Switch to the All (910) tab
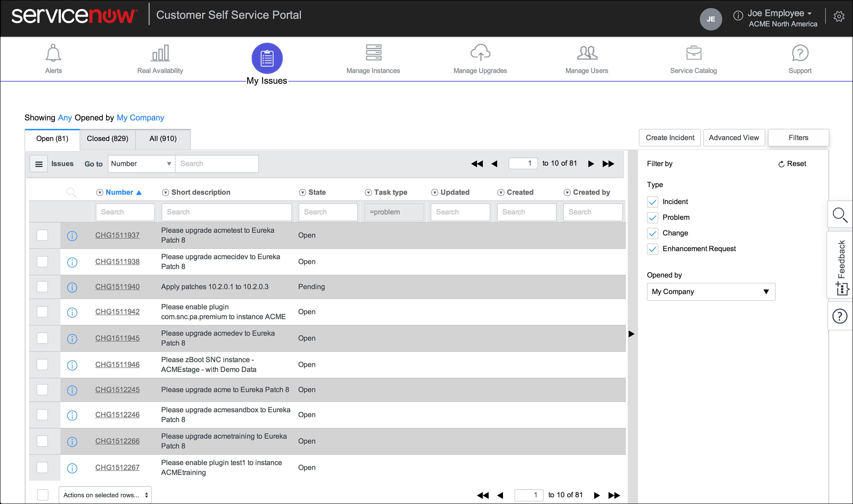The width and height of the screenshot is (853, 504). tap(163, 139)
